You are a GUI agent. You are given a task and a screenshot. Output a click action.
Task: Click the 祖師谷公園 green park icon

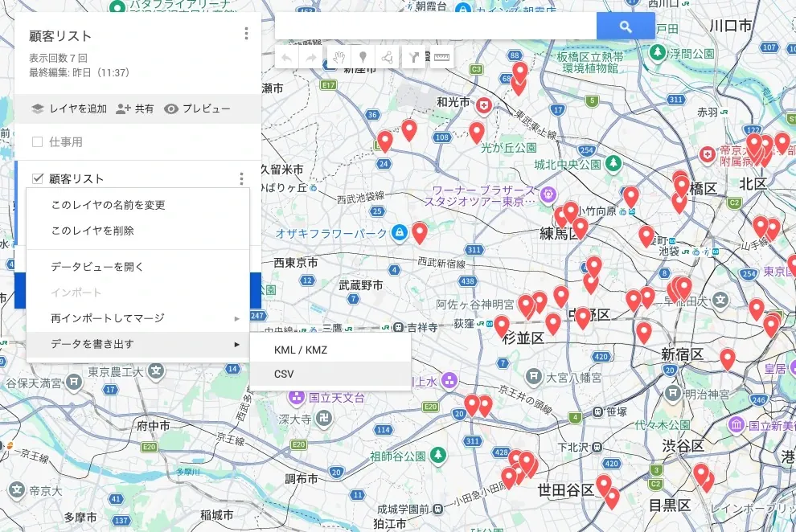[437, 455]
